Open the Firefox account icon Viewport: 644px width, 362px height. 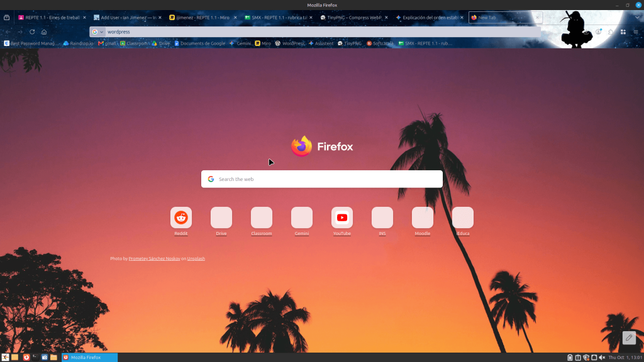click(x=599, y=31)
